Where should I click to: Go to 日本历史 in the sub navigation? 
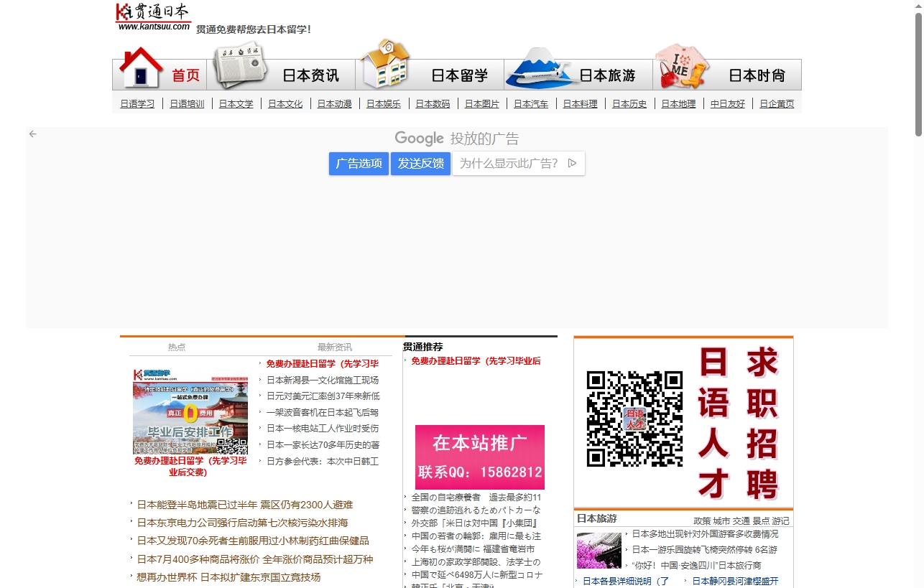[x=629, y=103]
